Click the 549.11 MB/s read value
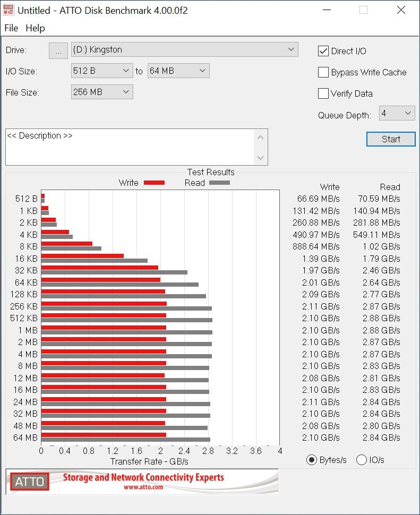This screenshot has height=515, width=420. coord(376,235)
